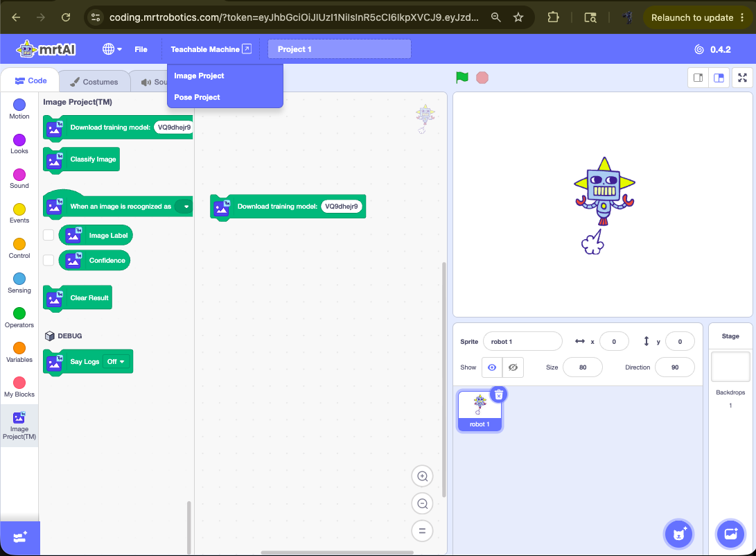Hide the sprite with crossed eye

coord(513,367)
